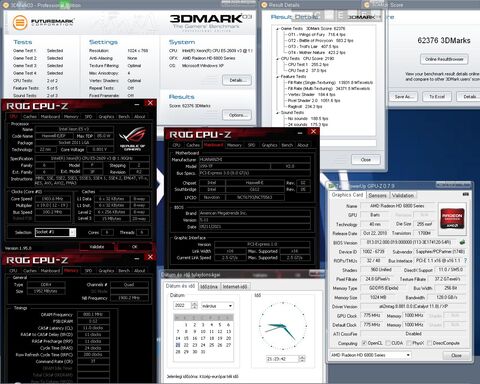This screenshot has width=480, height=384.
Task: Click the To Excel button
Action: click(437, 97)
